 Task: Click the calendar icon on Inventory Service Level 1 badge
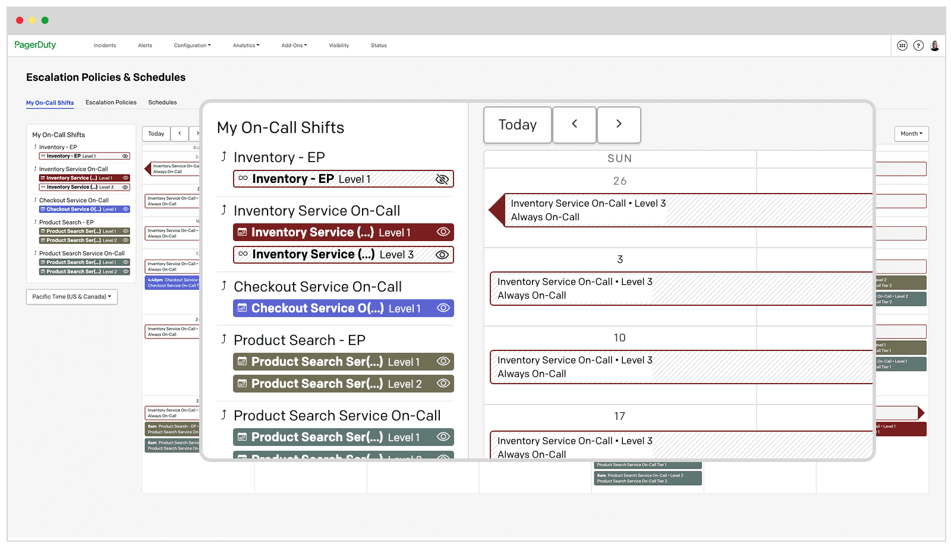243,232
